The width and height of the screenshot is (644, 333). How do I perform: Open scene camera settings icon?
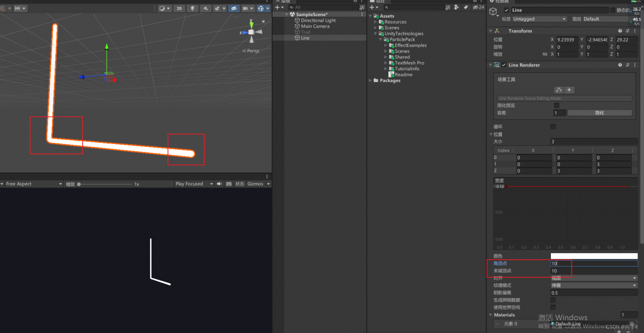(x=248, y=9)
